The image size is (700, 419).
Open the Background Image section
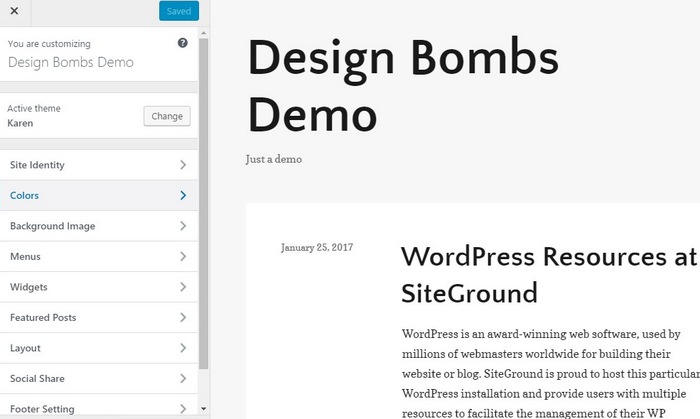pos(99,226)
